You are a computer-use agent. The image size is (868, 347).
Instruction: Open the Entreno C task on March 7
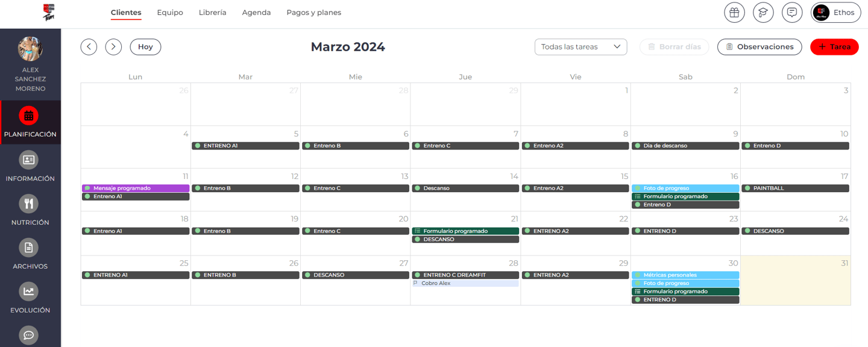point(465,146)
